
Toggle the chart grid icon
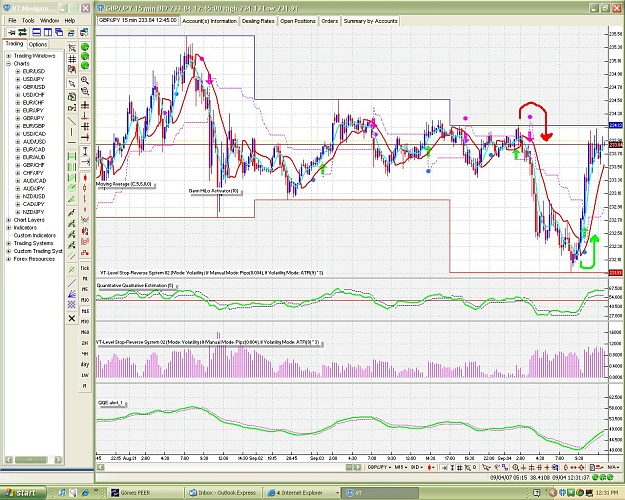[x=72, y=59]
